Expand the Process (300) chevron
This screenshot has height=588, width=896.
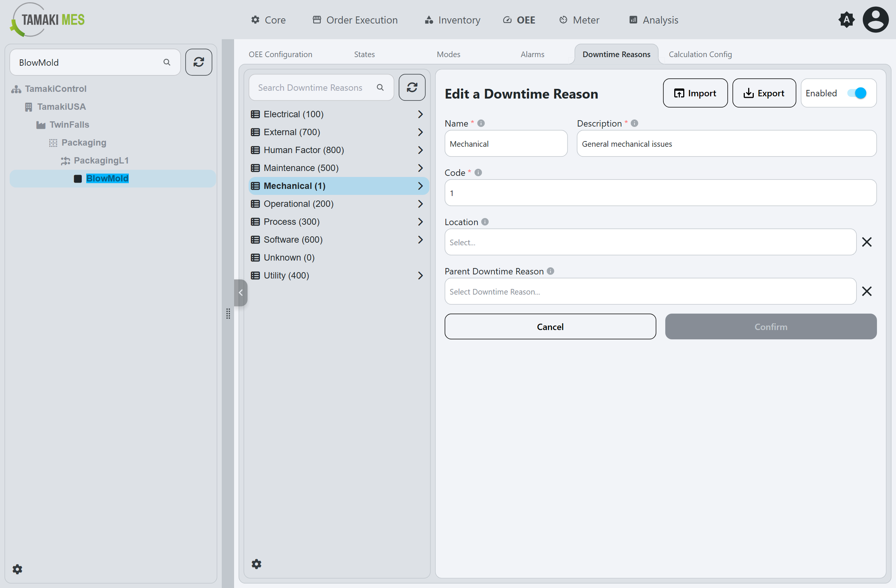pyautogui.click(x=420, y=222)
